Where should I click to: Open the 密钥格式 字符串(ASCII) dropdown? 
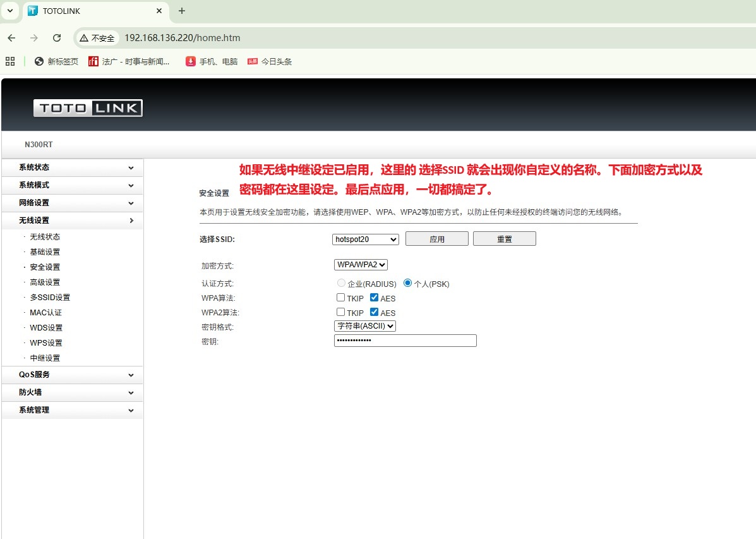click(365, 326)
